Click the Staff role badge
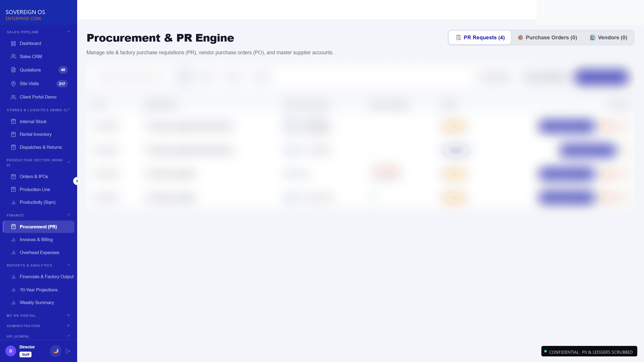Image resolution: width=644 pixels, height=362 pixels. pyautogui.click(x=25, y=354)
